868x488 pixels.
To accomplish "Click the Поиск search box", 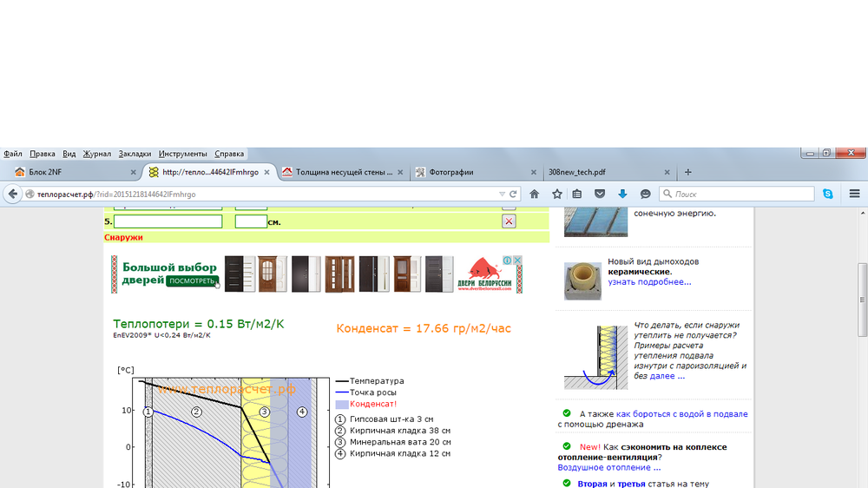I will click(738, 195).
